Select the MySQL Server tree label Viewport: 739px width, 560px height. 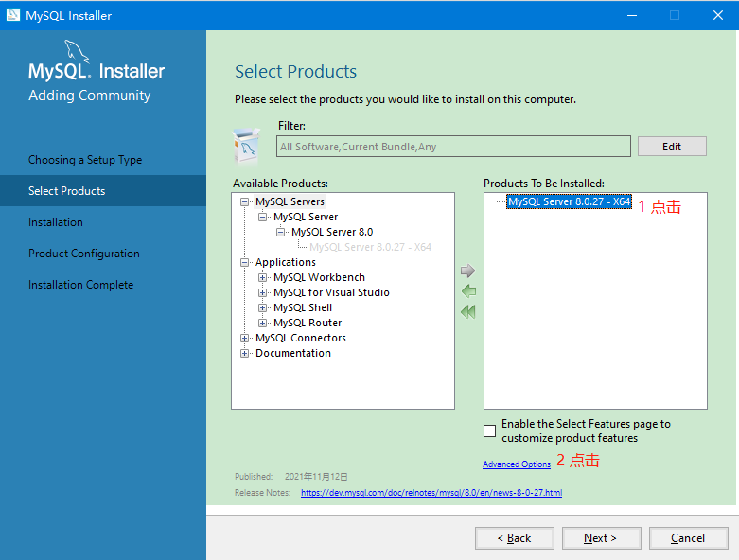pos(306,217)
